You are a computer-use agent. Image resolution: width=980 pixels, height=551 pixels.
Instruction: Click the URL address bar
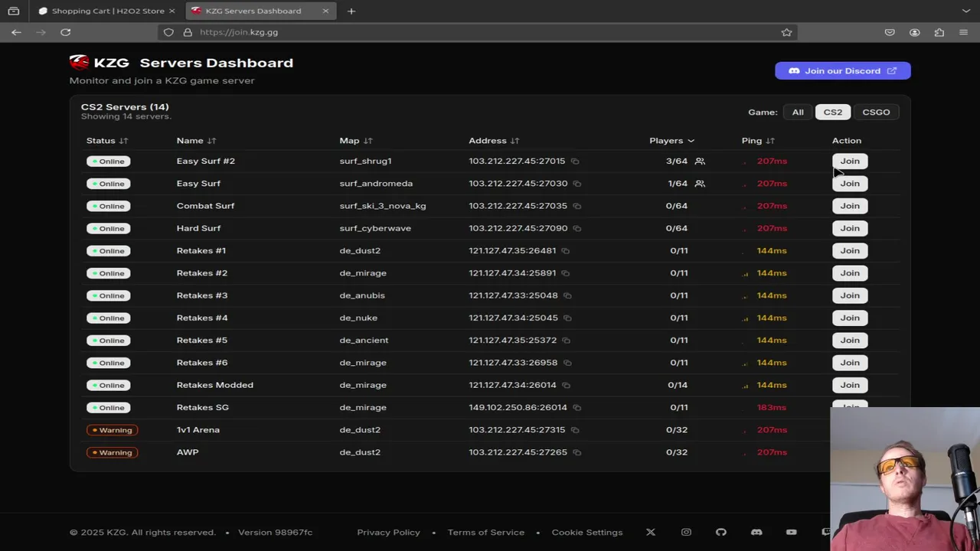click(x=479, y=32)
